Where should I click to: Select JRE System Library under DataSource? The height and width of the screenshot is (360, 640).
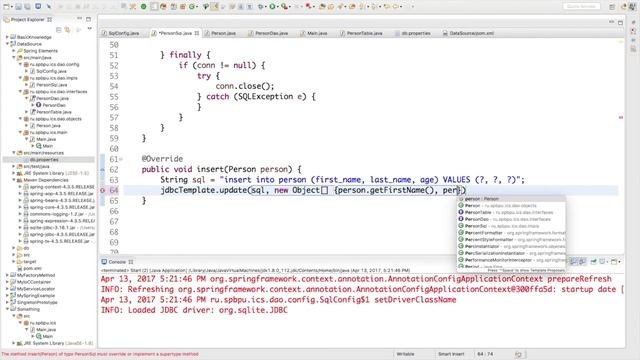[x=55, y=173]
